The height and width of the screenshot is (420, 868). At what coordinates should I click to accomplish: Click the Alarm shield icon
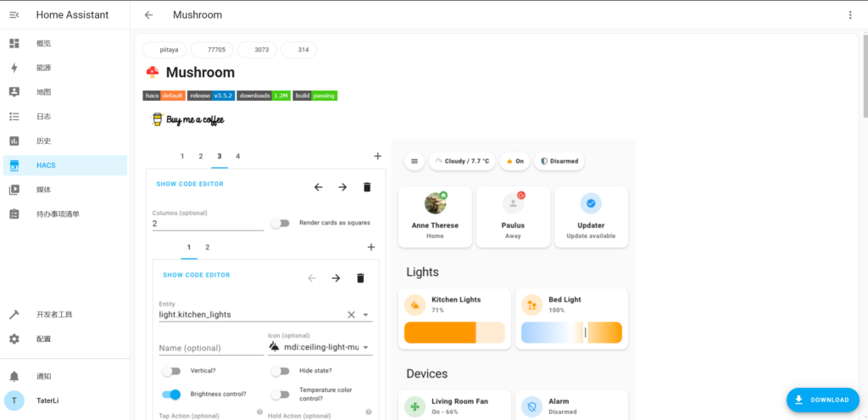(532, 406)
